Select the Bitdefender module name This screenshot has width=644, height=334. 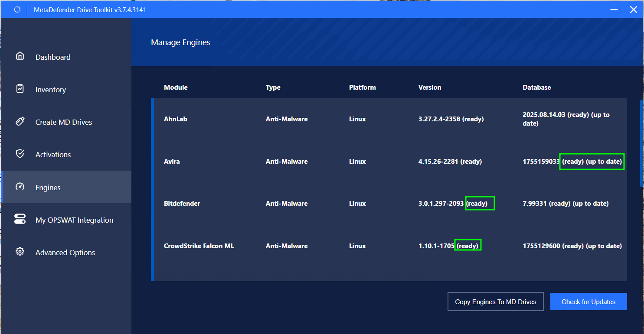click(182, 204)
